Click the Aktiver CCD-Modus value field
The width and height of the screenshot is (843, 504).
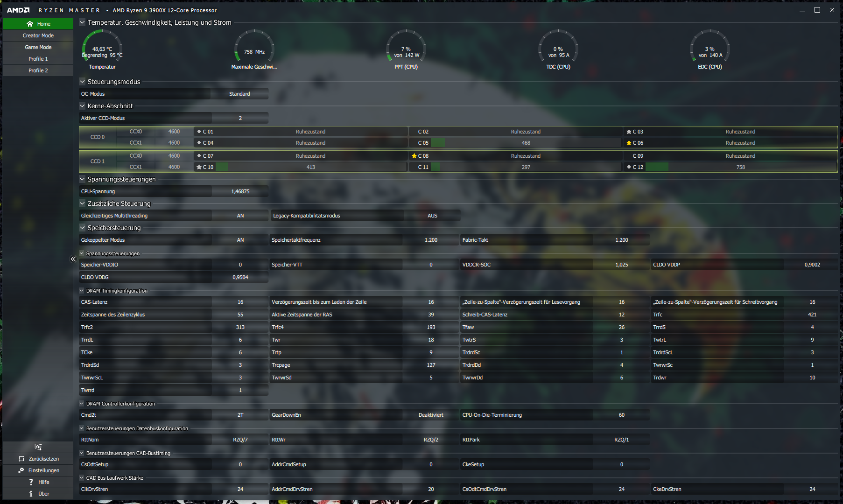(240, 118)
